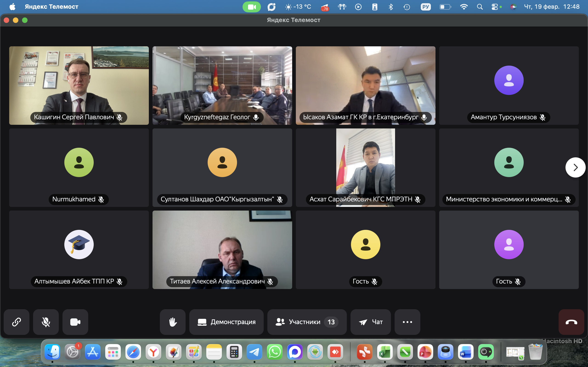Viewport: 588px width, 367px height.
Task: Open WhatsApp from the Dock
Action: (x=274, y=352)
